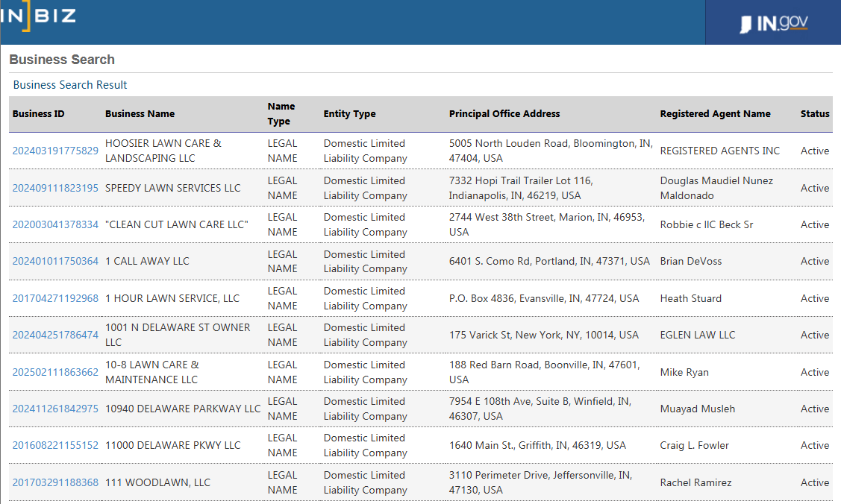Viewport: 841px width, 504px height.
Task: Click address 7954 E 108th Ave, Winfield
Action: click(x=540, y=409)
